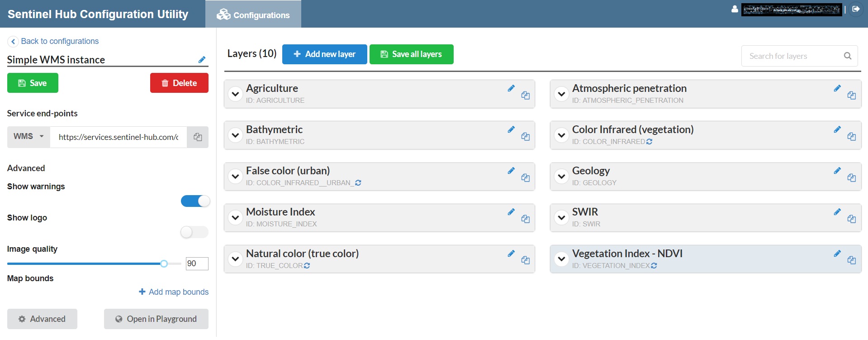Expand the False color (urban) layer
Screen dimensions: 868x340
pos(235,176)
